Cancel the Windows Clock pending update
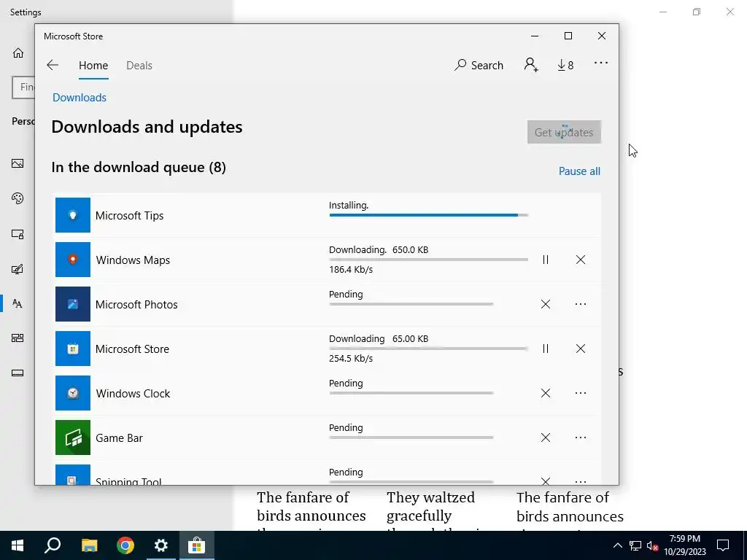Viewport: 747px width, 560px height. tap(546, 393)
